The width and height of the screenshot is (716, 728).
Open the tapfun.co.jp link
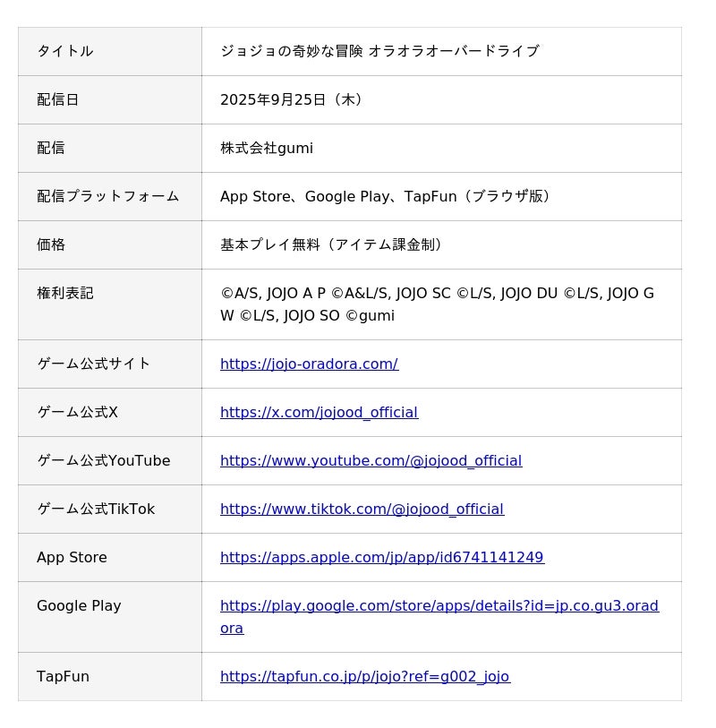click(364, 676)
